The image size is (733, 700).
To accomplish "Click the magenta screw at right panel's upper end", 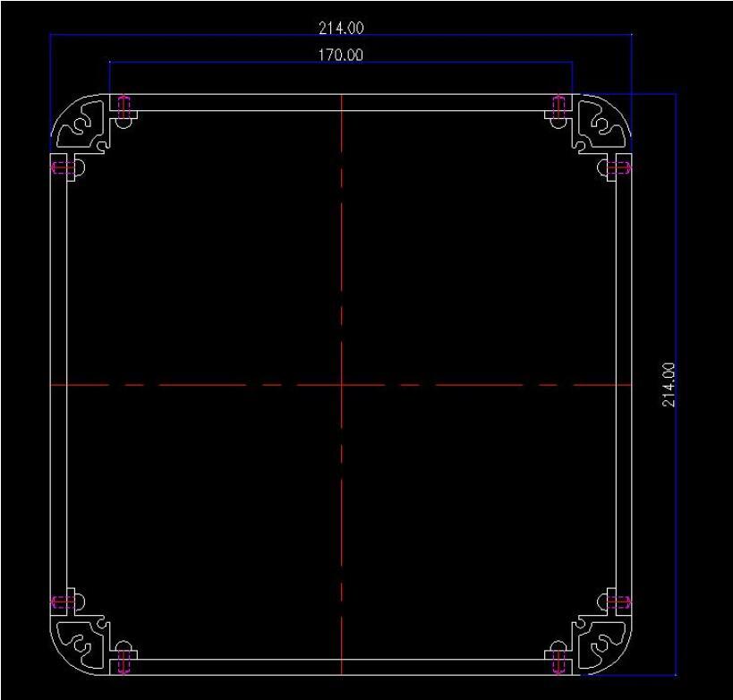I will click(619, 166).
